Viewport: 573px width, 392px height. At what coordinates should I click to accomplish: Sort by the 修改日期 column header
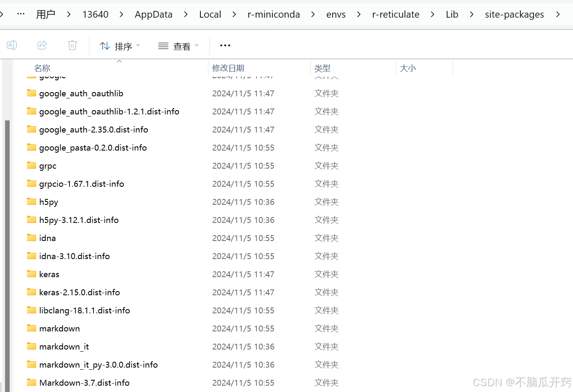point(228,68)
